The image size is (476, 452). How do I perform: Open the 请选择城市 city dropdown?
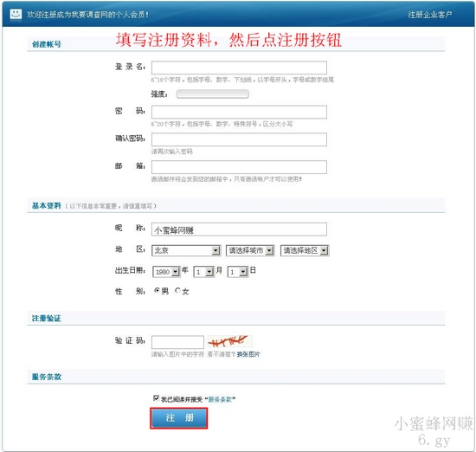250,250
